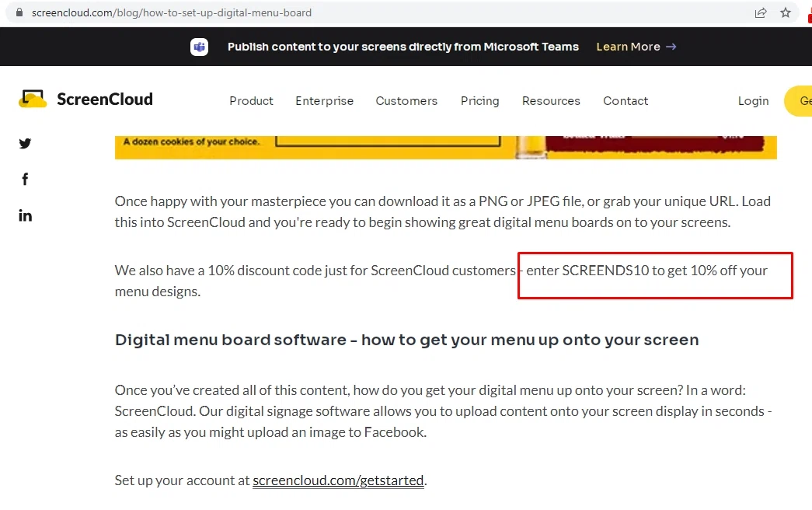Open the Enterprise menu
812x510 pixels.
325,101
